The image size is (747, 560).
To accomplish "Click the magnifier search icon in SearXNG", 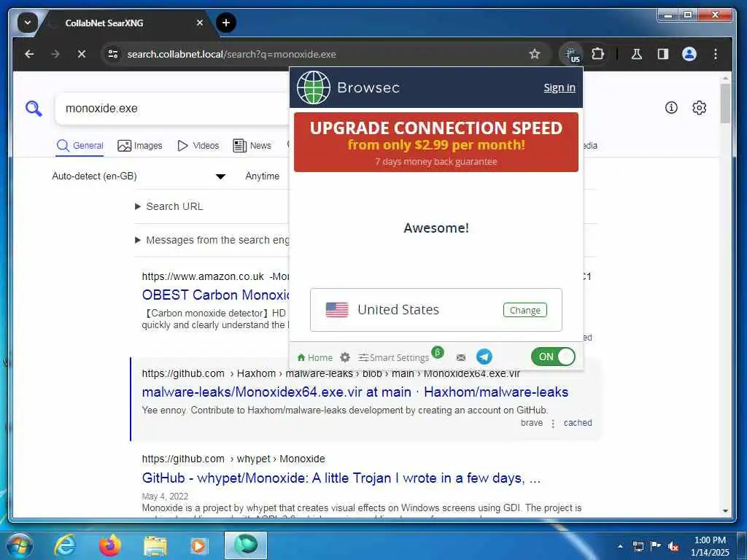I will [34, 109].
